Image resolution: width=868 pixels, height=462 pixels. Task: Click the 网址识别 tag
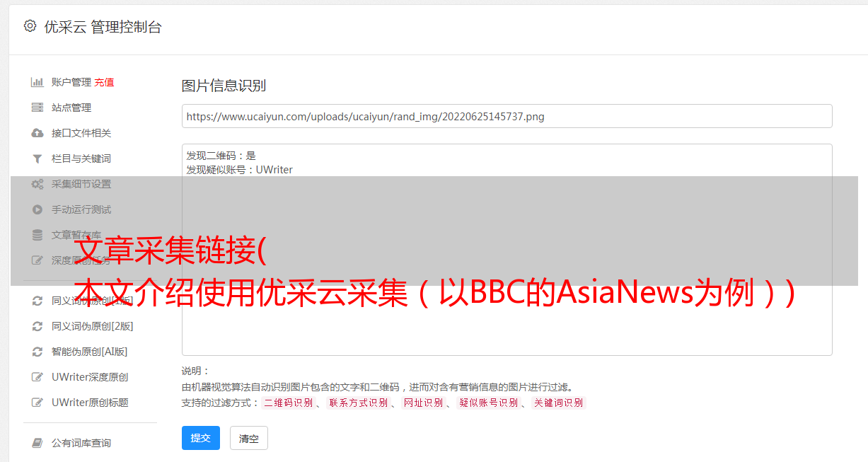pyautogui.click(x=423, y=403)
